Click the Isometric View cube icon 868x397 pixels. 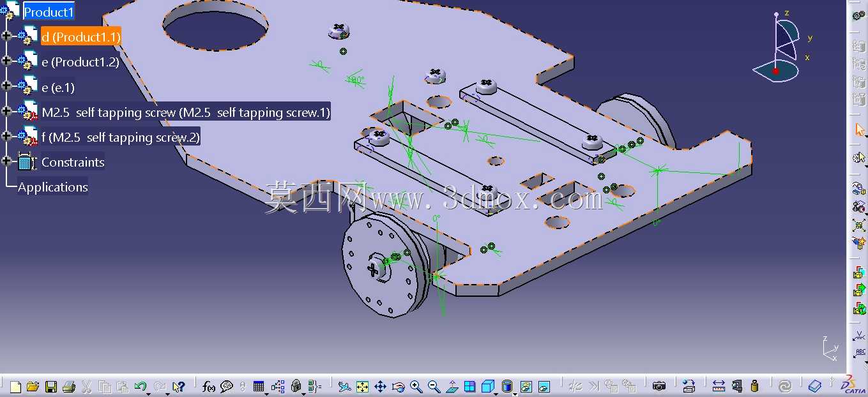point(487,386)
